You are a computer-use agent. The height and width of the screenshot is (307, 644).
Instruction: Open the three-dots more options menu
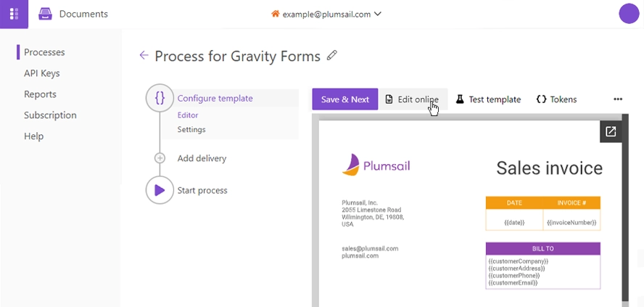pyautogui.click(x=618, y=99)
